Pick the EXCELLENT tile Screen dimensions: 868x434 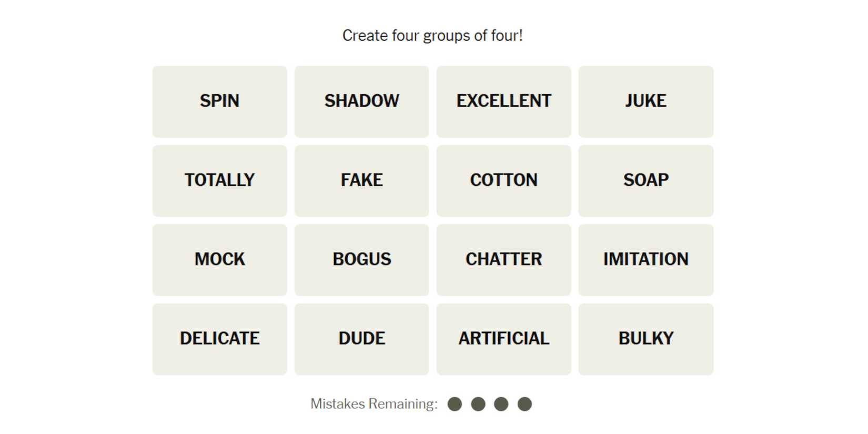503,102
